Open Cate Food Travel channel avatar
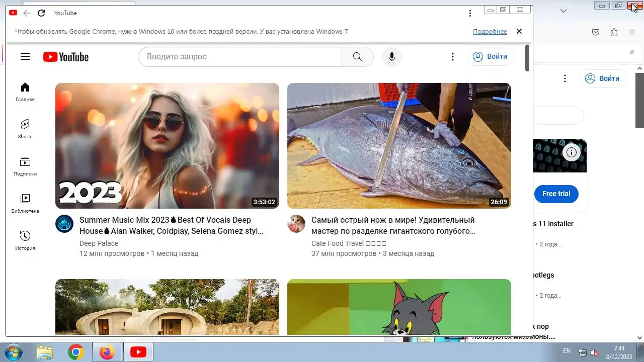This screenshot has height=362, width=644. (296, 224)
